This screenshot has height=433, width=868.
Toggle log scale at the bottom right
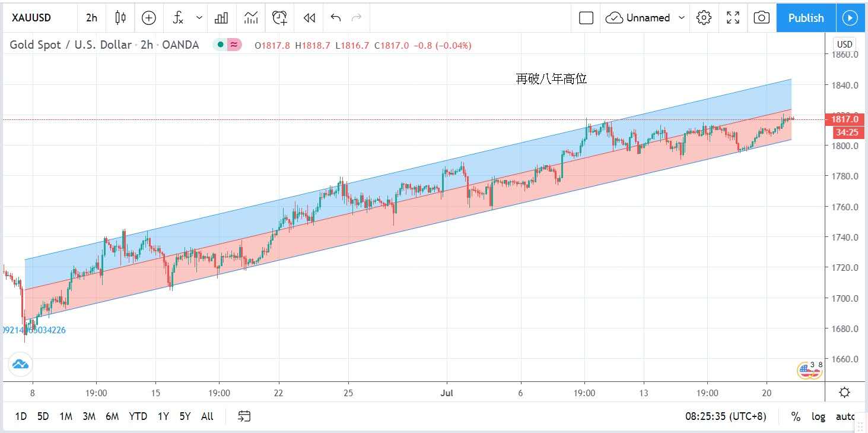click(818, 416)
